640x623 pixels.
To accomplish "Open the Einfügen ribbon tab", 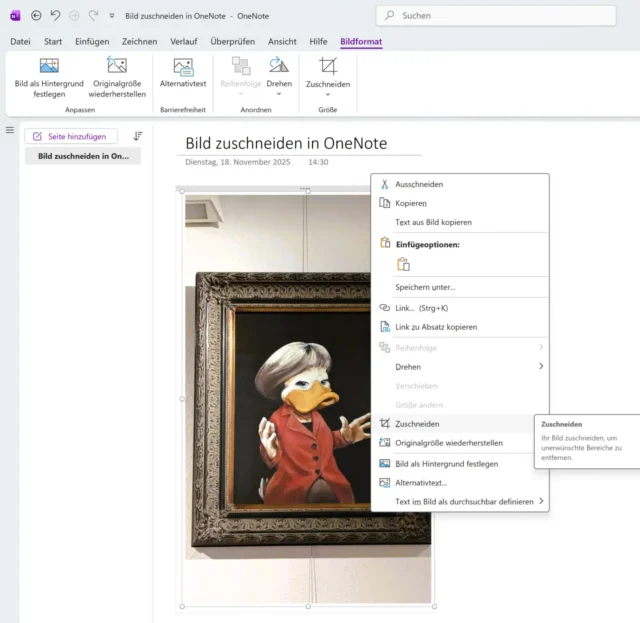I will click(92, 41).
